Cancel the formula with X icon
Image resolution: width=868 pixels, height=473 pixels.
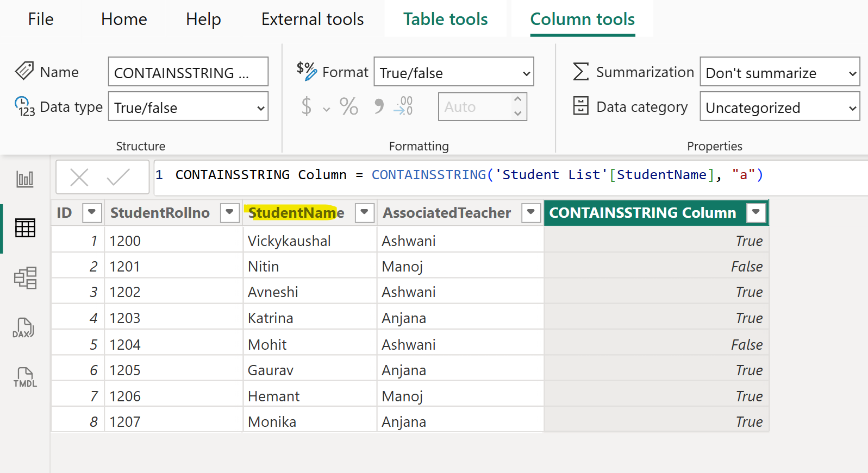pos(79,177)
